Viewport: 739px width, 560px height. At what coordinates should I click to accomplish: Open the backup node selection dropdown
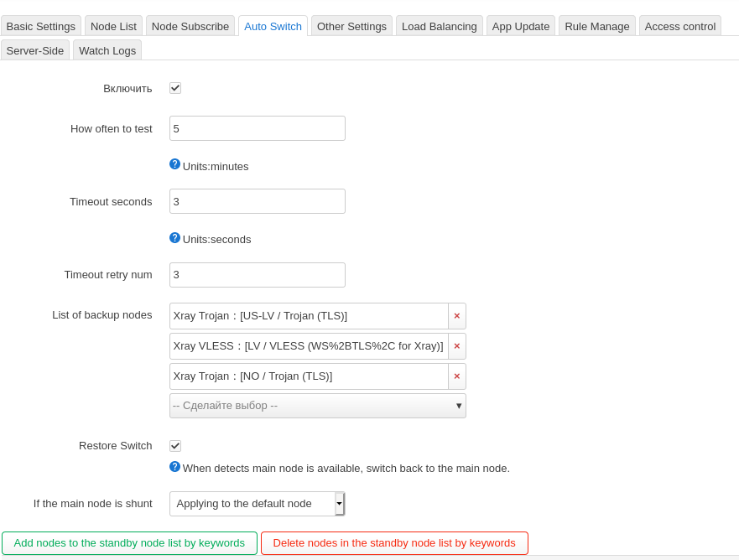[x=317, y=406]
